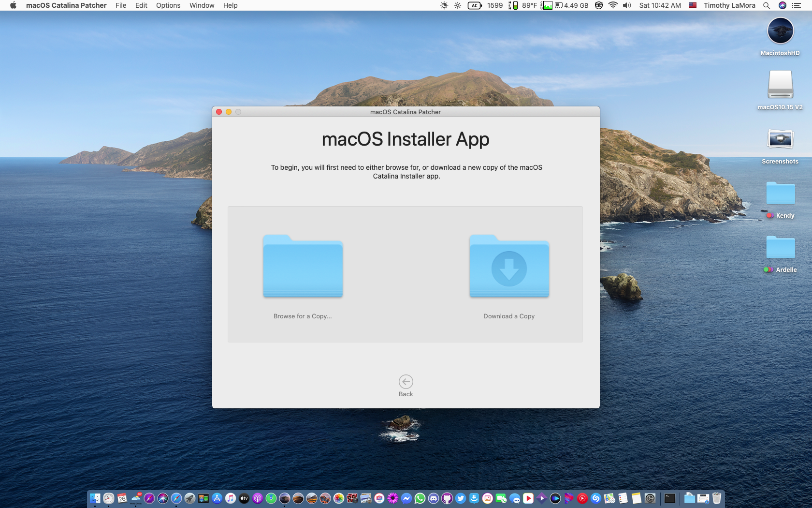Image resolution: width=812 pixels, height=508 pixels.
Task: Open System Preferences in the Dock
Action: tap(650, 498)
